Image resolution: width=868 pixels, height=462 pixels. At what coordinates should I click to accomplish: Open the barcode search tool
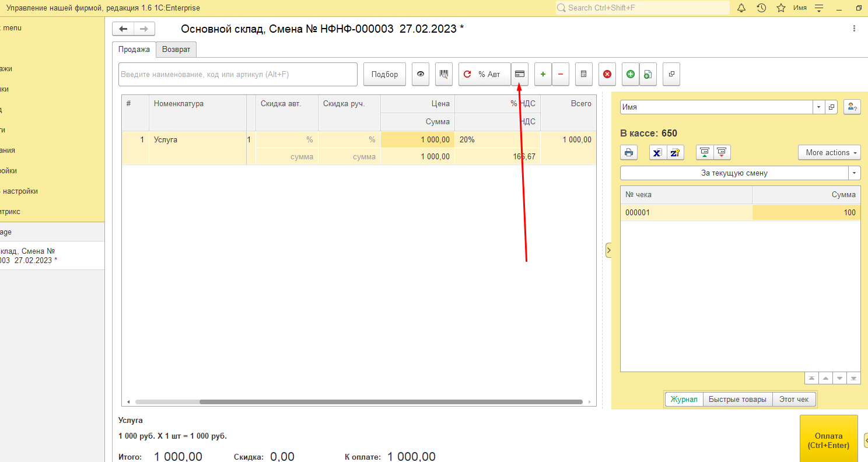tap(444, 74)
